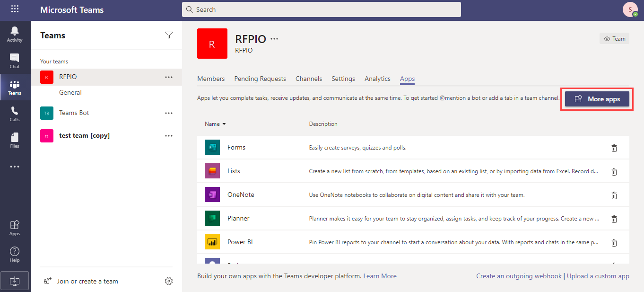This screenshot has width=644, height=292.
Task: Open the Learn More link
Action: pyautogui.click(x=380, y=276)
